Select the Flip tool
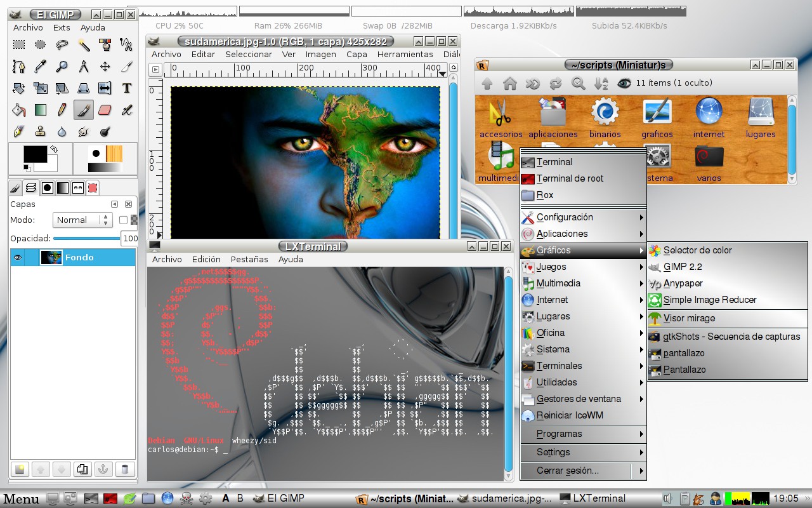Image resolution: width=812 pixels, height=508 pixels. pyautogui.click(x=105, y=88)
